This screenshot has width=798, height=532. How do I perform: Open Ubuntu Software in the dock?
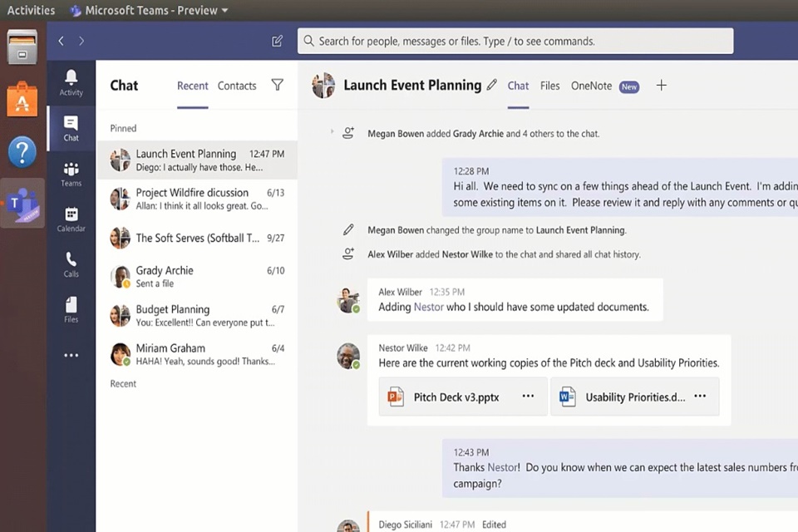click(x=22, y=99)
